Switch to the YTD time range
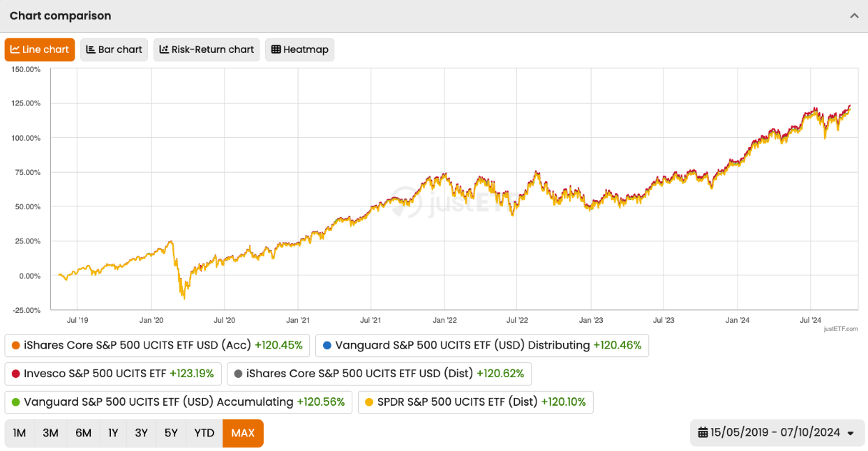This screenshot has height=451, width=868. [x=204, y=433]
